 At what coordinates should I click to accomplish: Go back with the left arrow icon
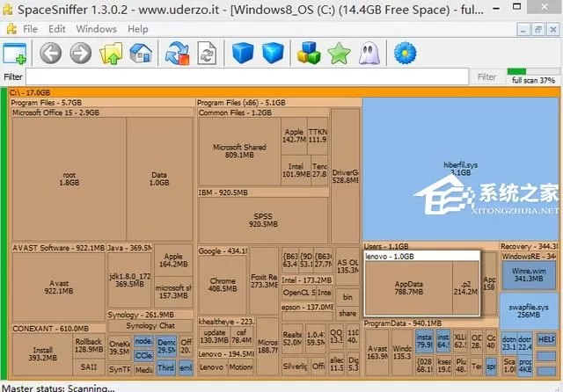[50, 54]
